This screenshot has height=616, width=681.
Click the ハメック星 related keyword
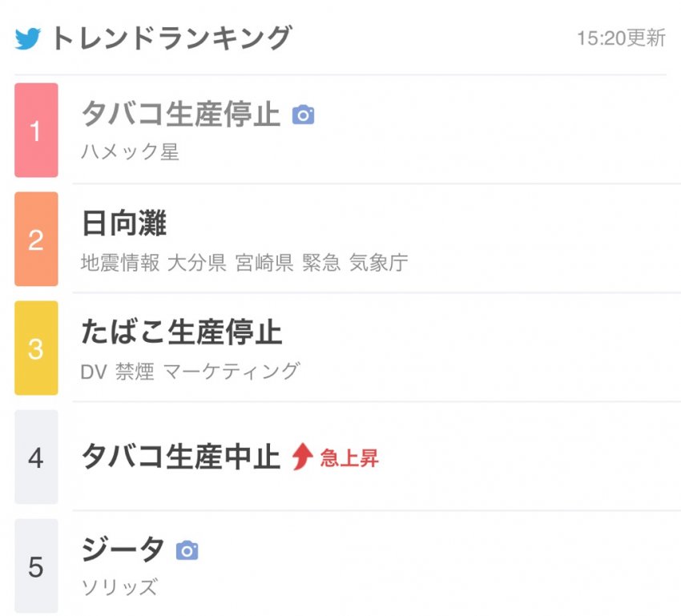click(x=130, y=152)
